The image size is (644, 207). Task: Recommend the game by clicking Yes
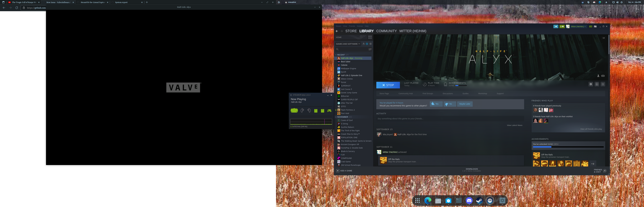coord(436,104)
